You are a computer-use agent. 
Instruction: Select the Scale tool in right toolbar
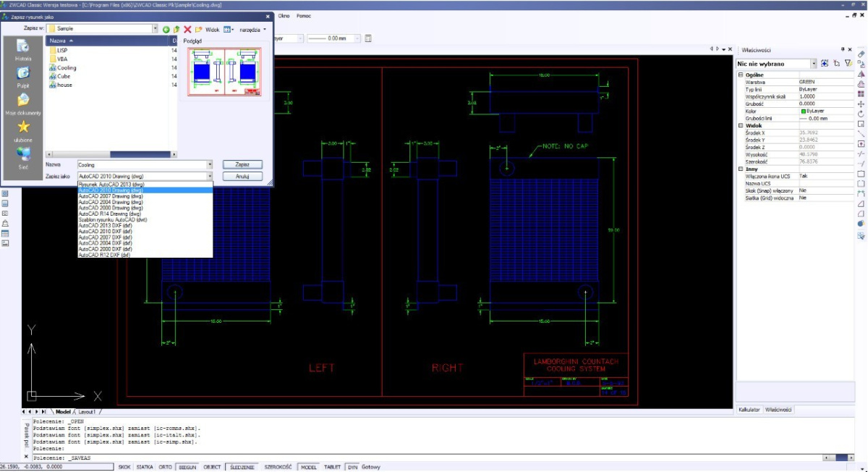point(861,125)
